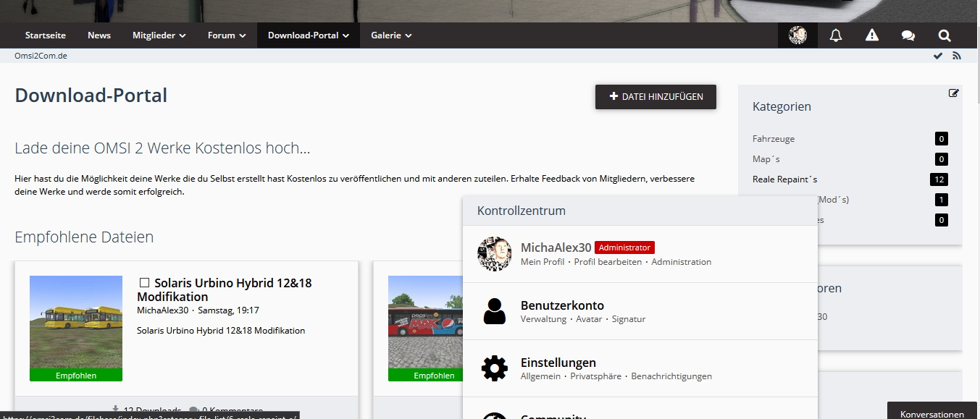Screen dimensions: 980x419
Task: Open conversations speech bubble icon
Action: click(x=908, y=35)
